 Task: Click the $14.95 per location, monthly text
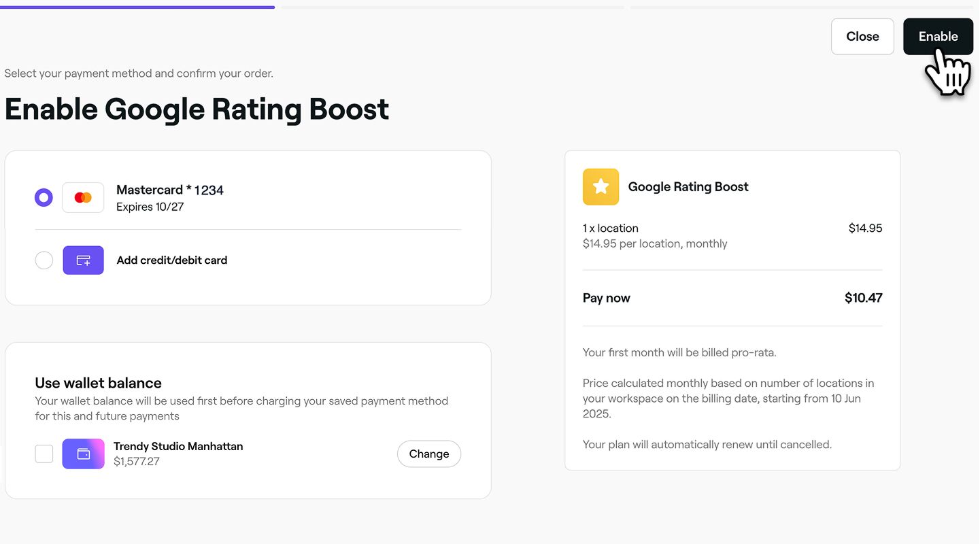coord(655,244)
